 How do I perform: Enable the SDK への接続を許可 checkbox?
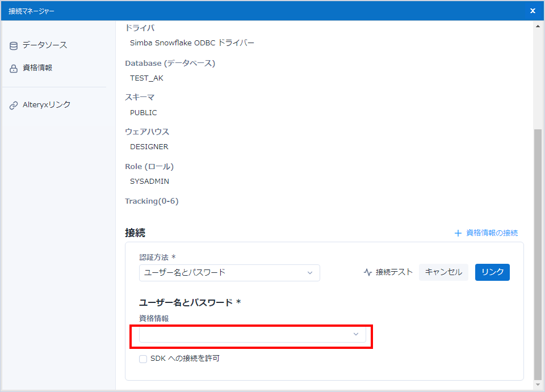click(x=143, y=359)
